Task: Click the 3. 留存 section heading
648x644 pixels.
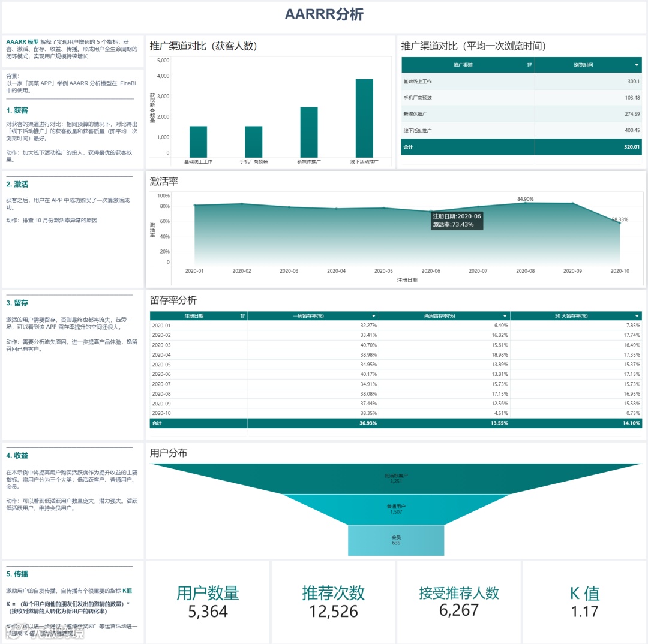Action: coord(17,303)
